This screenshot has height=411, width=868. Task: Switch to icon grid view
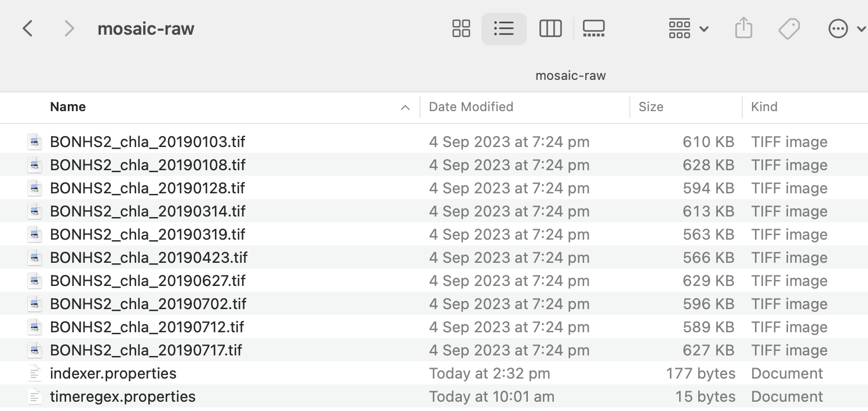(461, 28)
